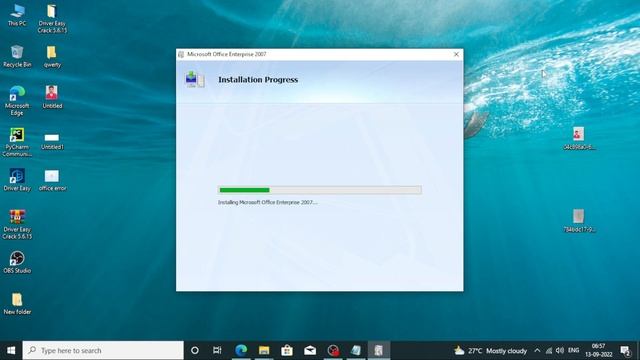The image size is (640, 360).
Task: Open Microsoft Edge from the taskbar
Action: 241,351
